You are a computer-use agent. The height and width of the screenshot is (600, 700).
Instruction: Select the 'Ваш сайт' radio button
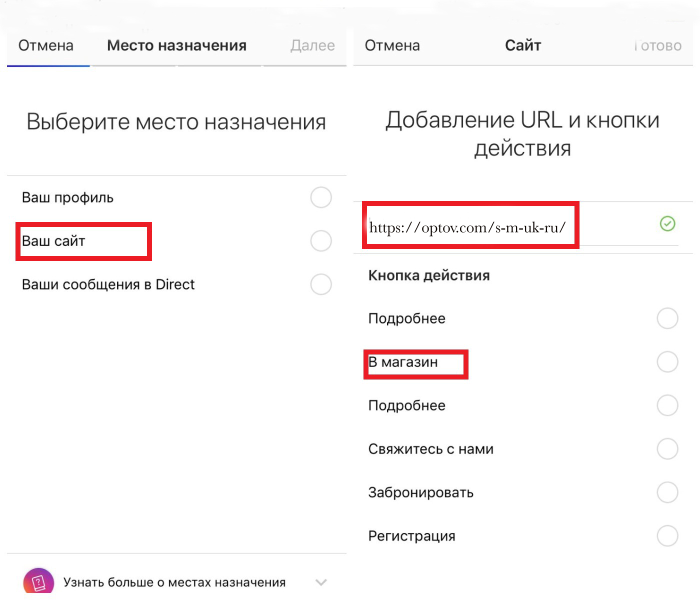point(321,241)
